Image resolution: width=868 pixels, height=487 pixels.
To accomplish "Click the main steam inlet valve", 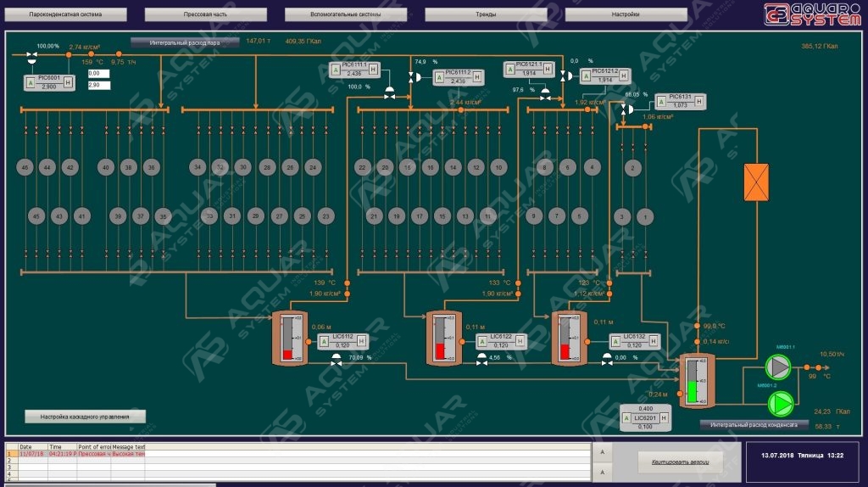I will (x=31, y=57).
